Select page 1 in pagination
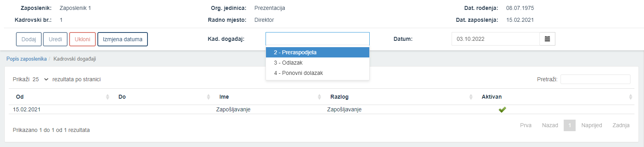 (570, 125)
